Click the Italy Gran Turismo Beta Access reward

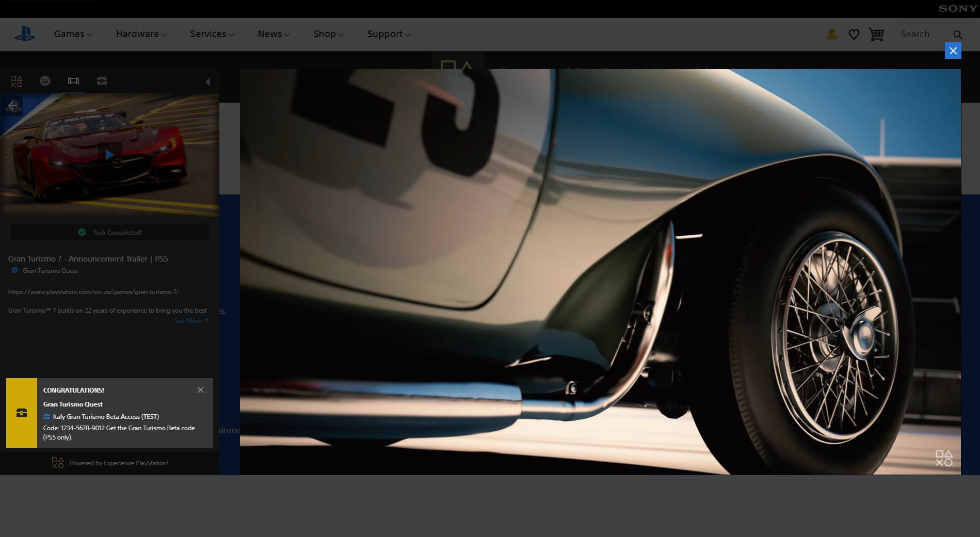[x=105, y=417]
